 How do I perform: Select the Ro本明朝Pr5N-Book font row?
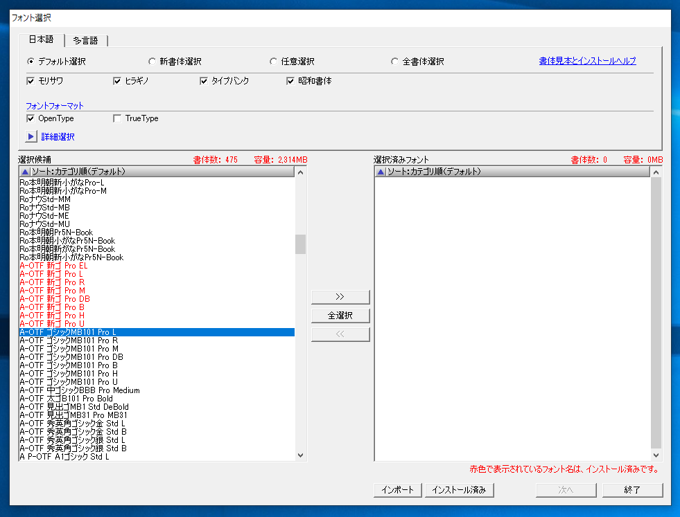click(157, 232)
